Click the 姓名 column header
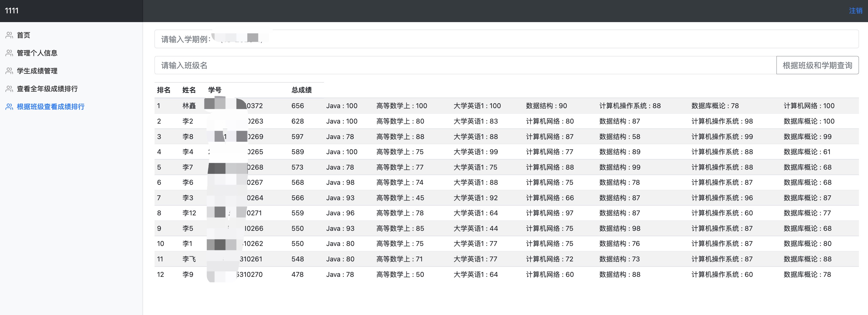 point(189,90)
